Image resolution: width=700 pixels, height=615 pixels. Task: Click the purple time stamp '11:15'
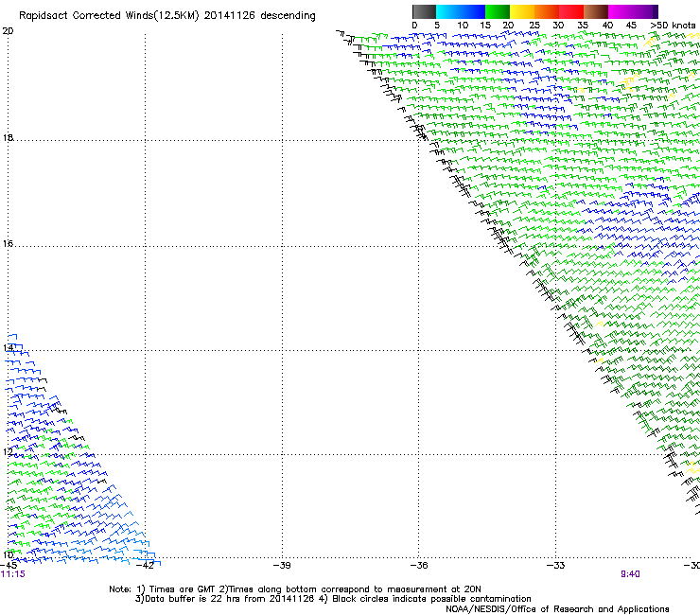point(13,574)
